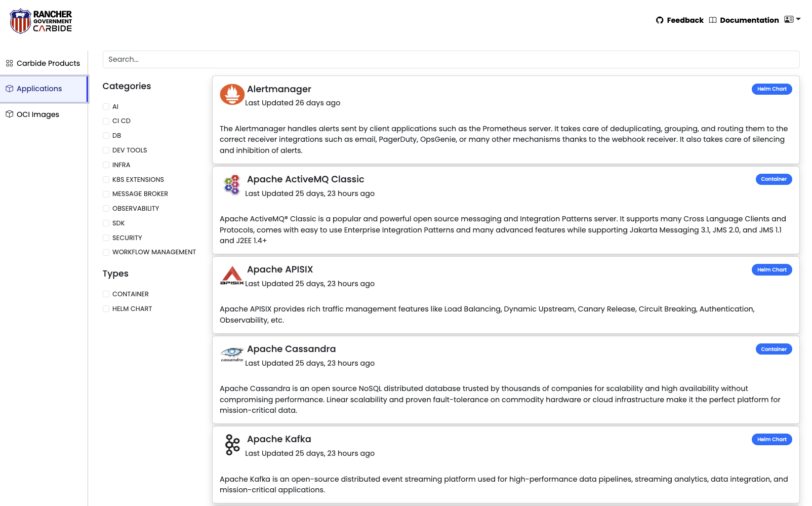The width and height of the screenshot is (812, 506).
Task: Click the Carbide Products grid icon
Action: (10, 63)
